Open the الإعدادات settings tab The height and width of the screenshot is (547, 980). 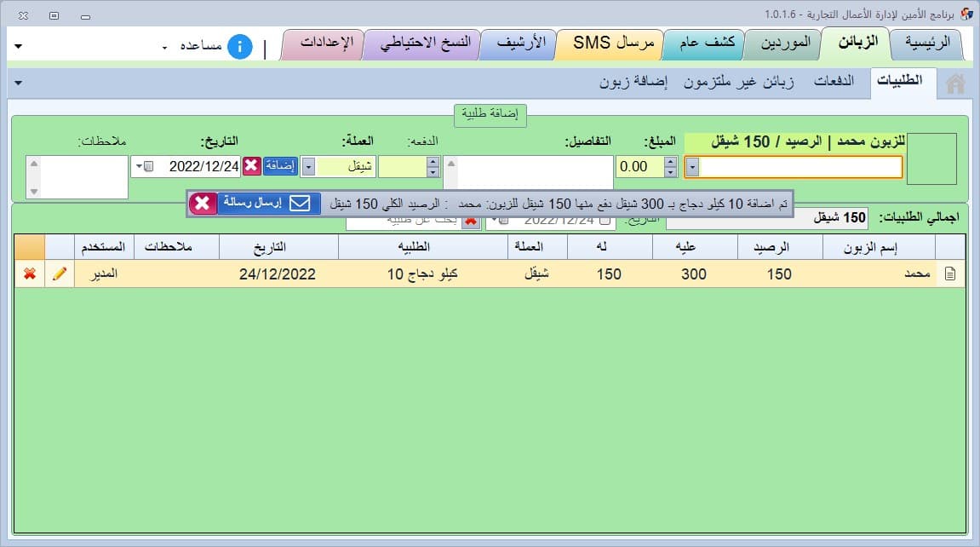pos(326,43)
